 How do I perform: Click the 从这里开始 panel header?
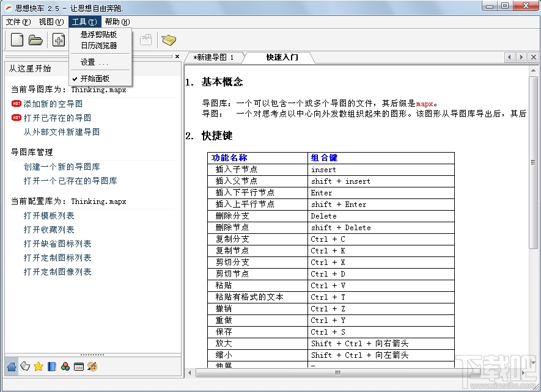click(93, 68)
